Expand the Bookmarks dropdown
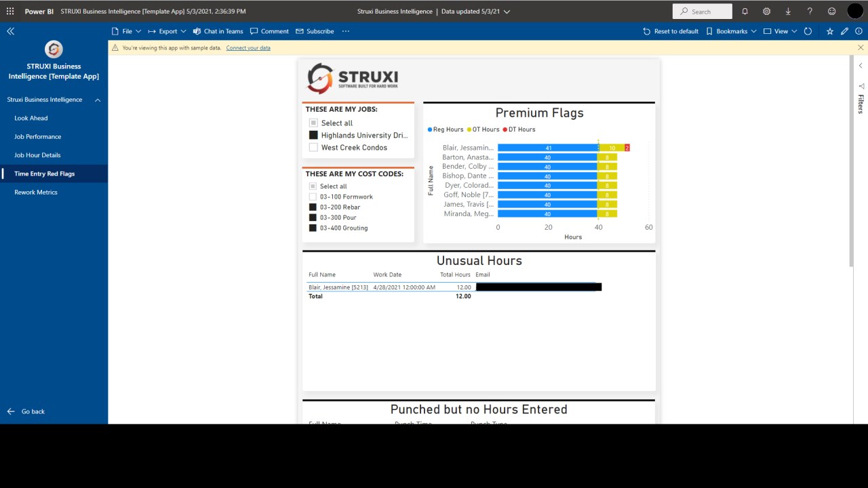This screenshot has width=868, height=488. coord(732,31)
